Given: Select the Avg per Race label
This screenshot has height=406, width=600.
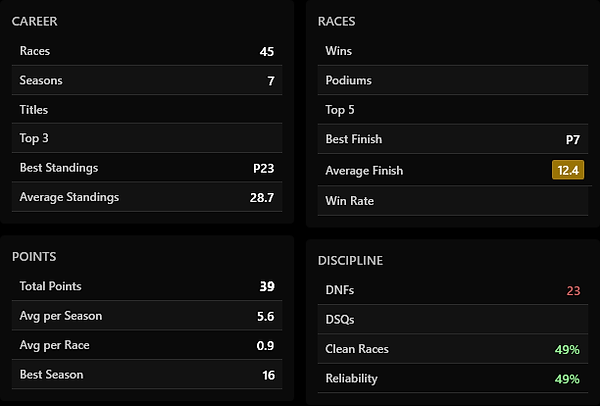Looking at the screenshot, I should point(54,345).
